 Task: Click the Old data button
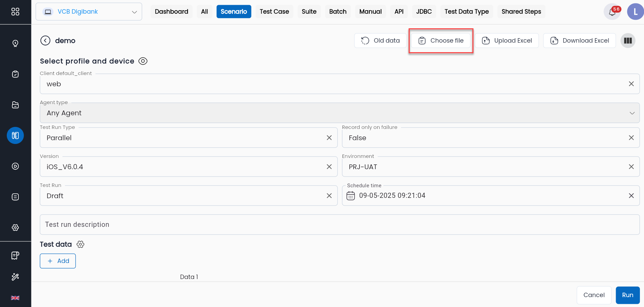point(380,41)
